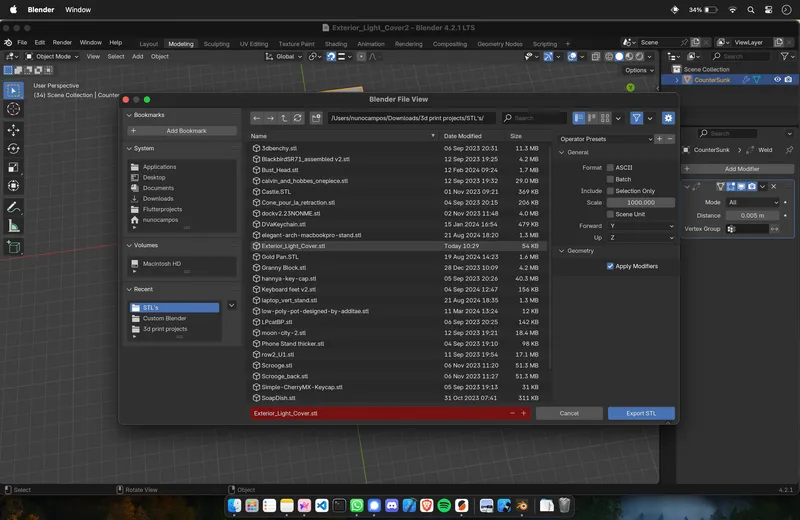Open the Render menu
This screenshot has height=520, width=800.
point(62,43)
